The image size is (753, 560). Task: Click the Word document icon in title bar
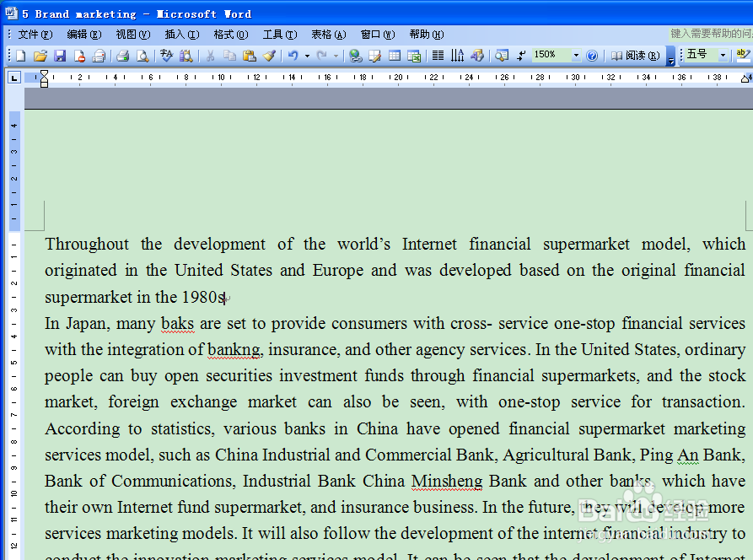click(x=11, y=13)
